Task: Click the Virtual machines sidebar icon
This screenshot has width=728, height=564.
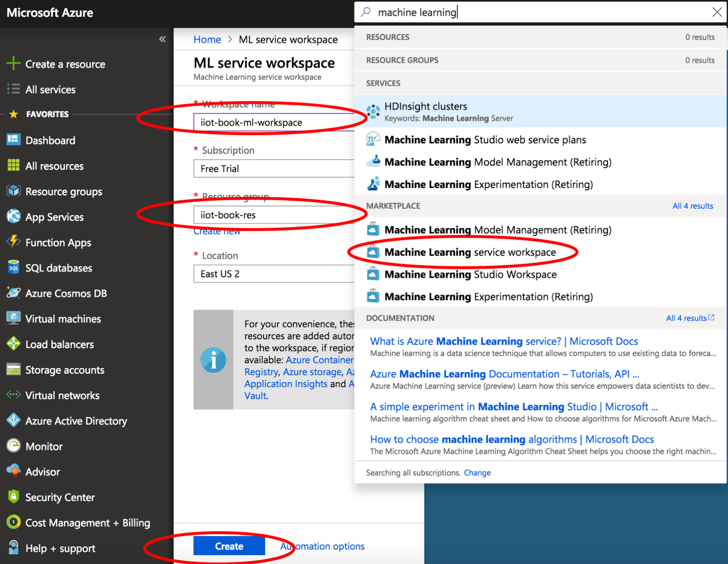Action: point(13,318)
